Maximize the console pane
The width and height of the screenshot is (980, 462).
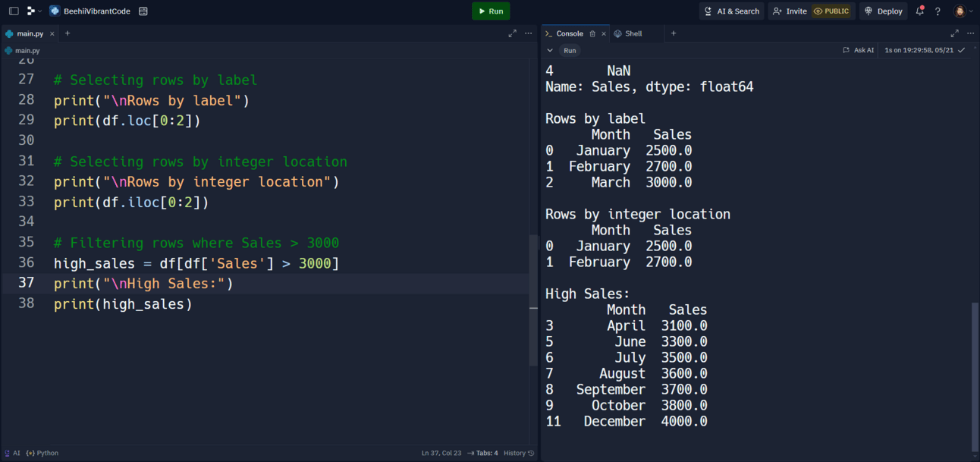pos(954,33)
